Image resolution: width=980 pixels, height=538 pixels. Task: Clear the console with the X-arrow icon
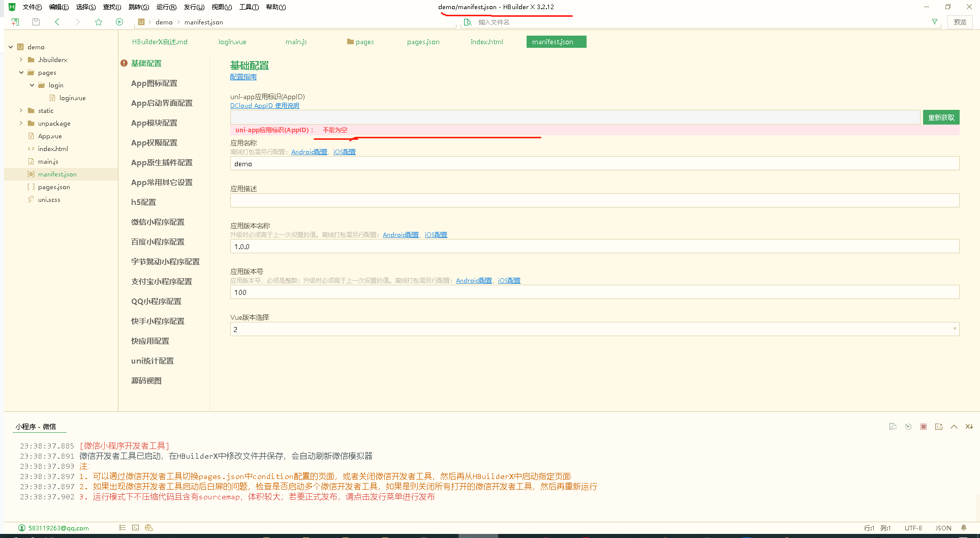[x=969, y=427]
